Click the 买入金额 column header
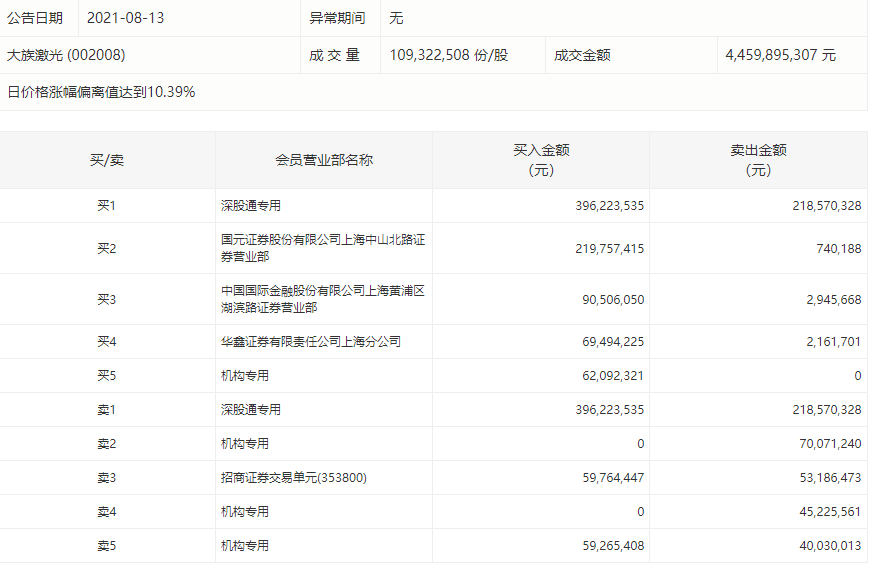 click(x=541, y=160)
